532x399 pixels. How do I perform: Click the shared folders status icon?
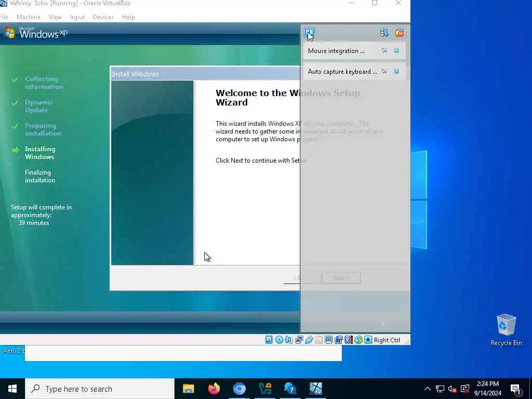[x=318, y=340]
